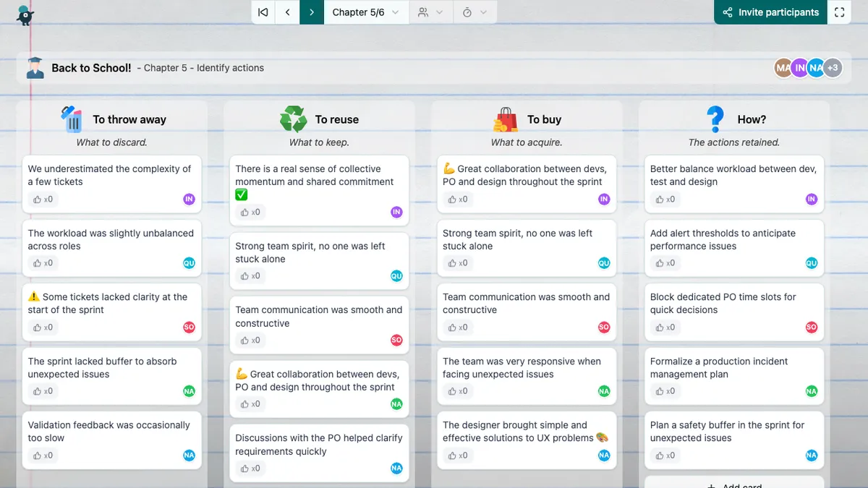Like 'Team communication was smooth' in To buy
This screenshot has height=488, width=868.
click(452, 328)
